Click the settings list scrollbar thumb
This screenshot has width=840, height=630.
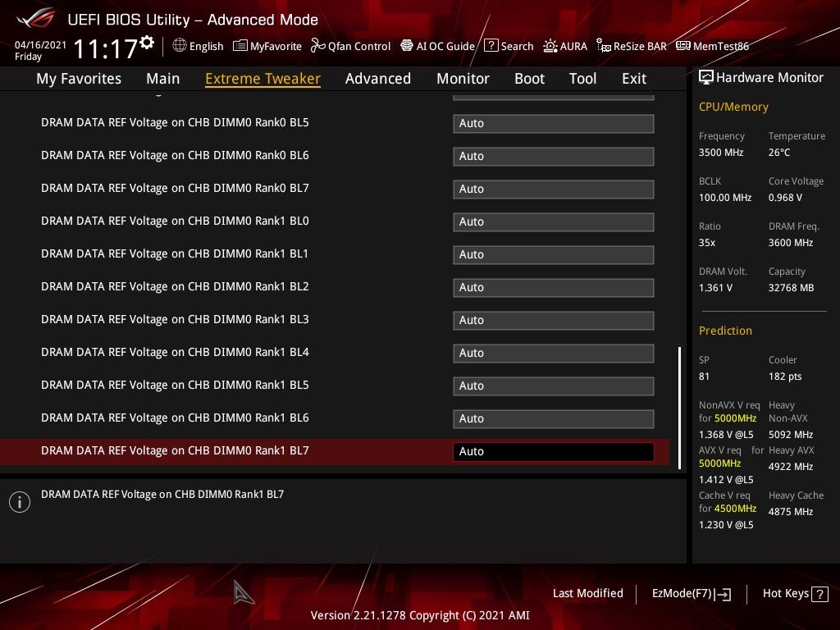[x=679, y=408]
